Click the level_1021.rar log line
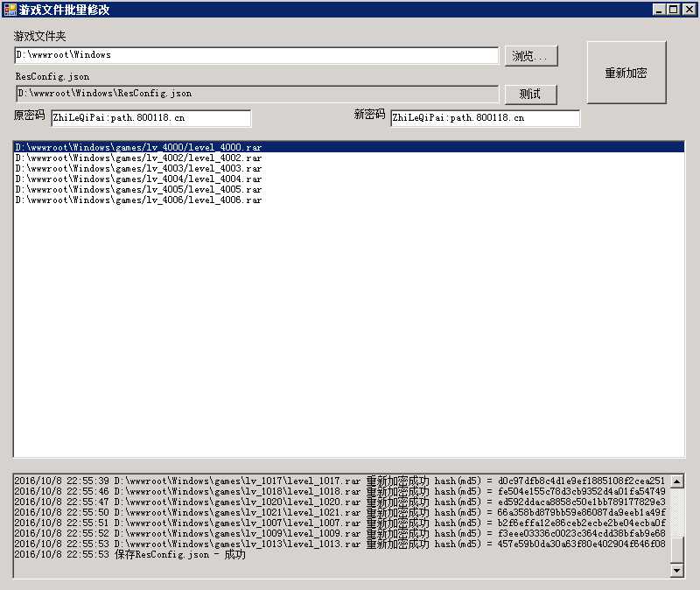The image size is (700, 590). 339,513
